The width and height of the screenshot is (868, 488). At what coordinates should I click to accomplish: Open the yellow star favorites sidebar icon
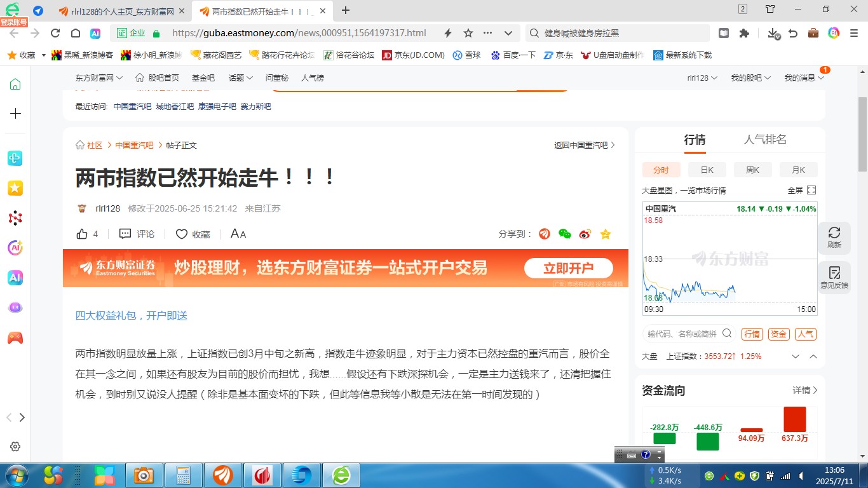(15, 188)
